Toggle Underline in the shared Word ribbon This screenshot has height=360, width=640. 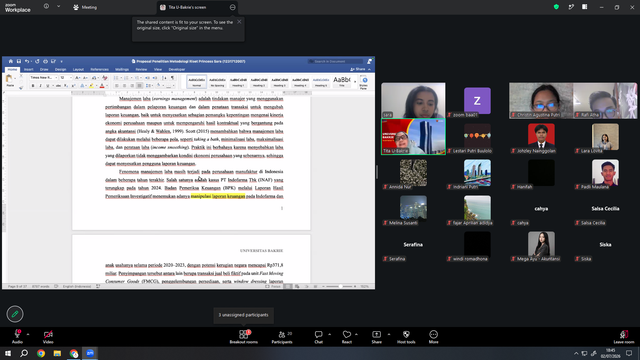[48, 86]
